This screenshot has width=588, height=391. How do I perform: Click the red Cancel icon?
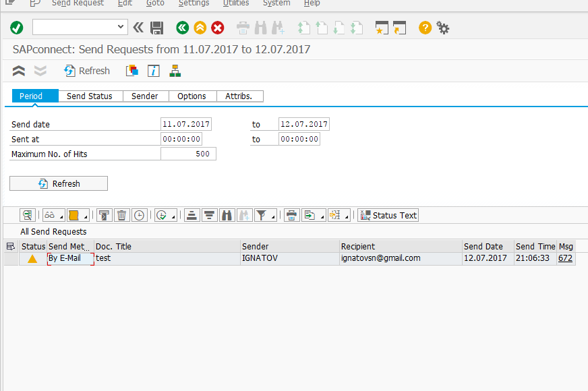(218, 28)
